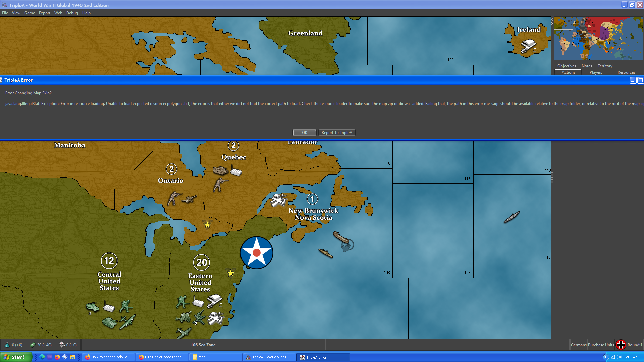Screen dimensions: 644x362
Task: Select the factory unit in Quebec
Action: [x=236, y=171]
